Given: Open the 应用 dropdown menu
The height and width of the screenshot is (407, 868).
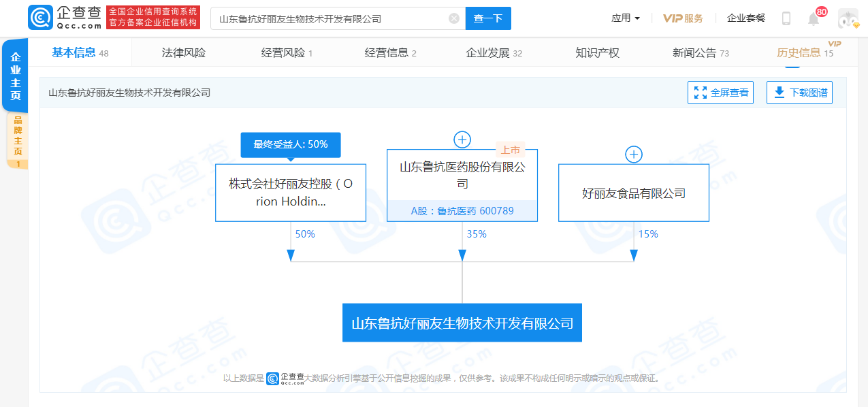Looking at the screenshot, I should click(x=625, y=18).
